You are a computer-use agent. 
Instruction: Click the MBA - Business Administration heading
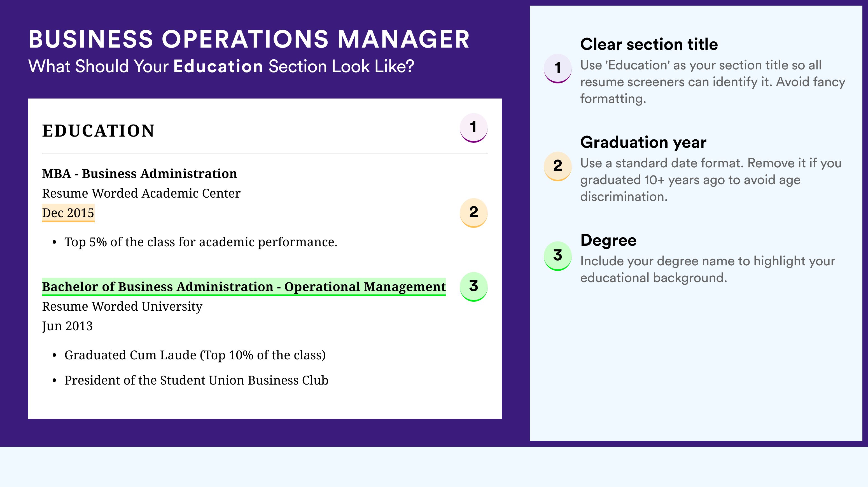[x=139, y=174]
